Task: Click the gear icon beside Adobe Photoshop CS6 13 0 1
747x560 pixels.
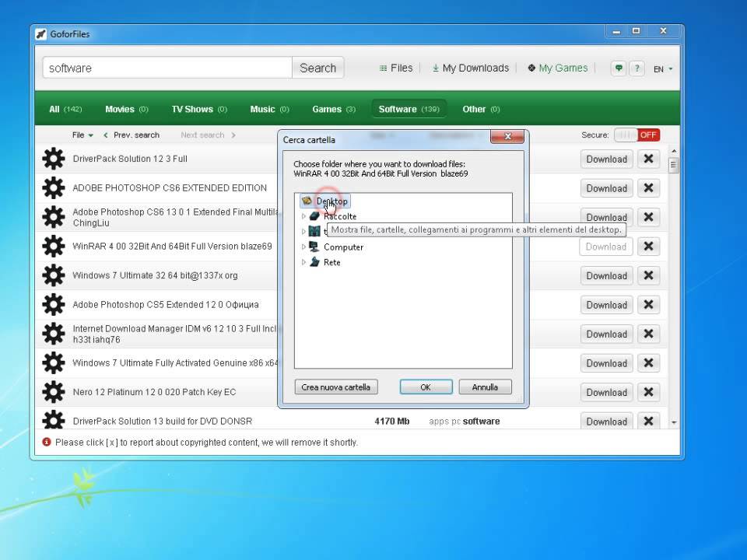Action: point(54,217)
